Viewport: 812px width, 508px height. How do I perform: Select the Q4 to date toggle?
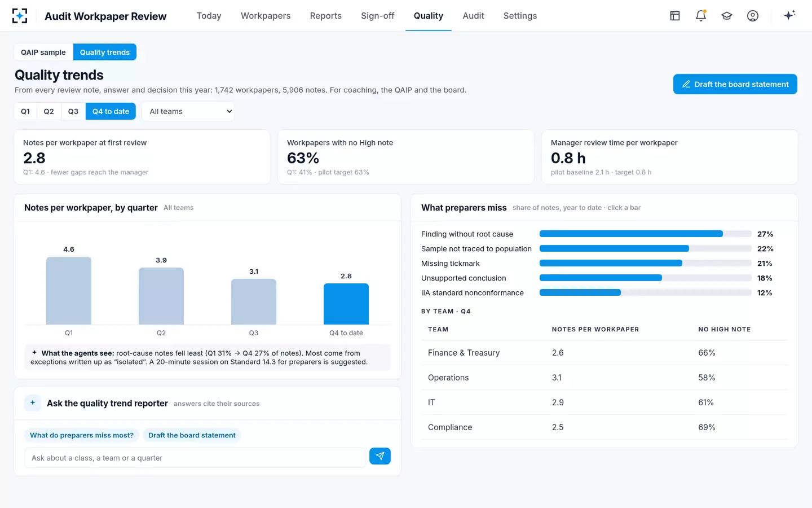pyautogui.click(x=111, y=111)
